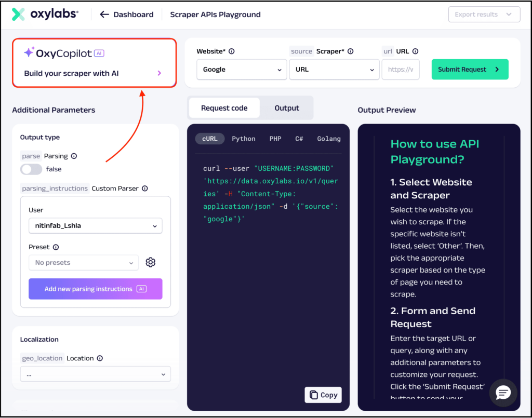Click the 'Localization' heading
This screenshot has height=418, width=532.
click(x=39, y=340)
